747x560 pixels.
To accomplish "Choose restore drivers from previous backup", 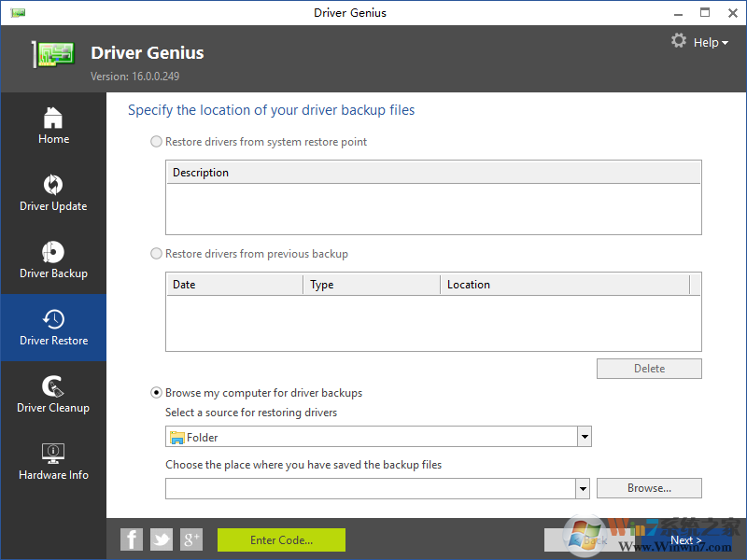I will coord(156,253).
